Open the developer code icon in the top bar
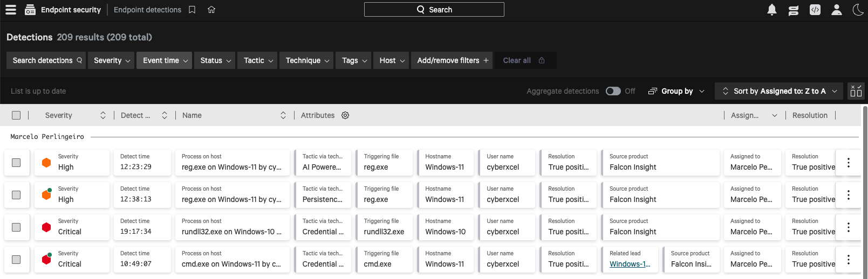Image resolution: width=868 pixels, height=279 pixels. [815, 10]
